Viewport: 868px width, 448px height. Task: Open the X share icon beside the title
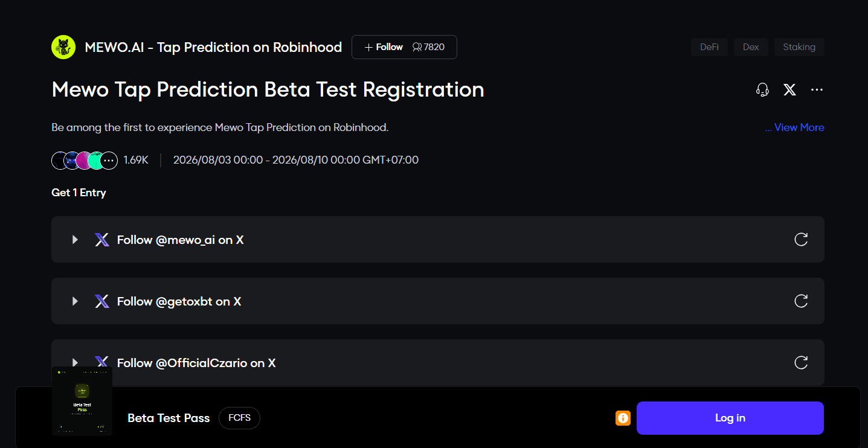click(x=789, y=90)
